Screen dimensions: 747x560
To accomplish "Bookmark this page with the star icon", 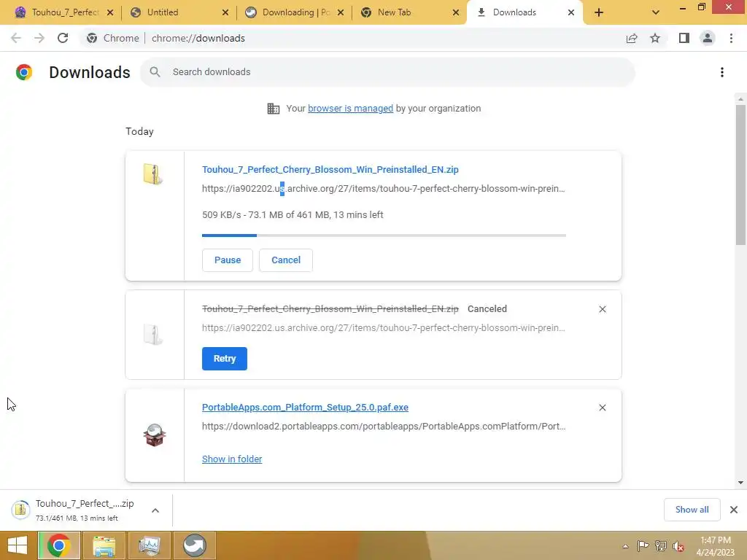I will click(x=655, y=38).
